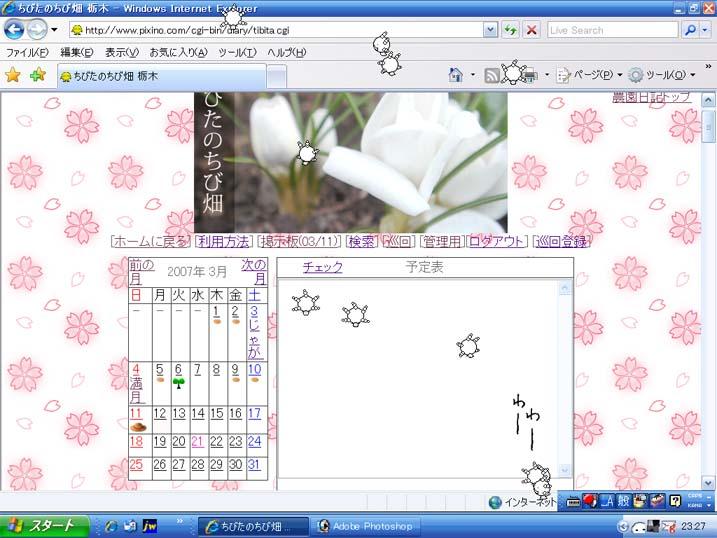Open the ページ(P) command bar menu
This screenshot has width=717, height=538.
click(589, 75)
